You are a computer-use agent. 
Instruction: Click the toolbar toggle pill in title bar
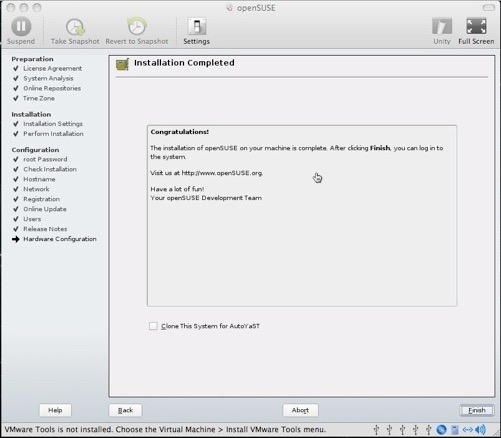489,7
